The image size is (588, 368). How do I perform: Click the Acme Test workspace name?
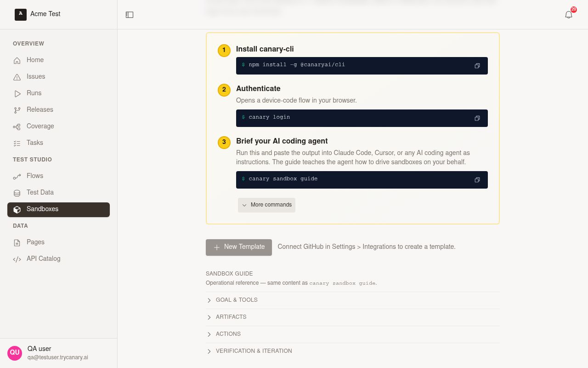coord(45,14)
